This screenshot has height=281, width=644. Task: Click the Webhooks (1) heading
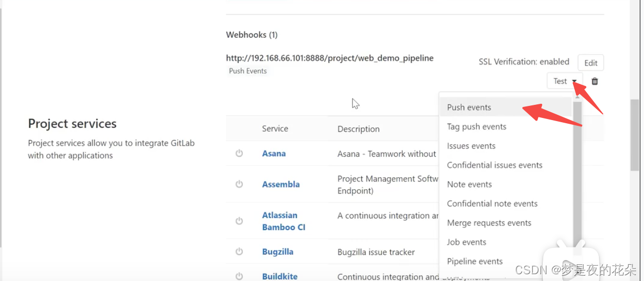point(252,35)
